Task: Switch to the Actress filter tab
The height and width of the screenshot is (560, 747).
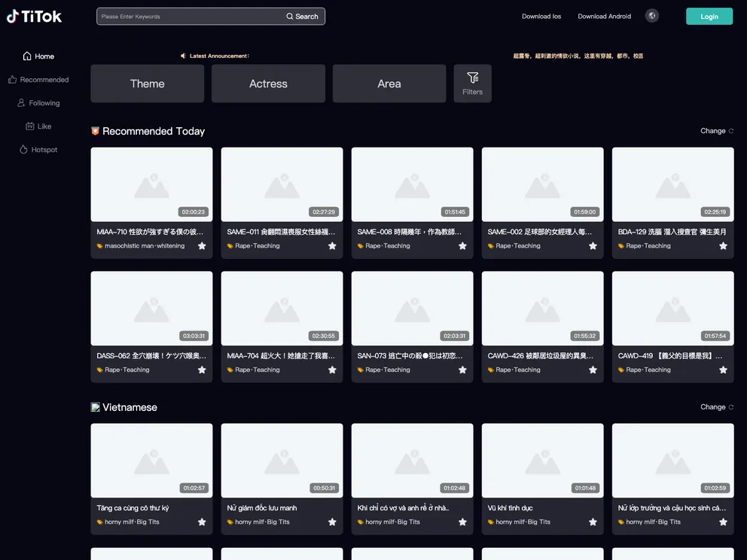Action: (268, 84)
